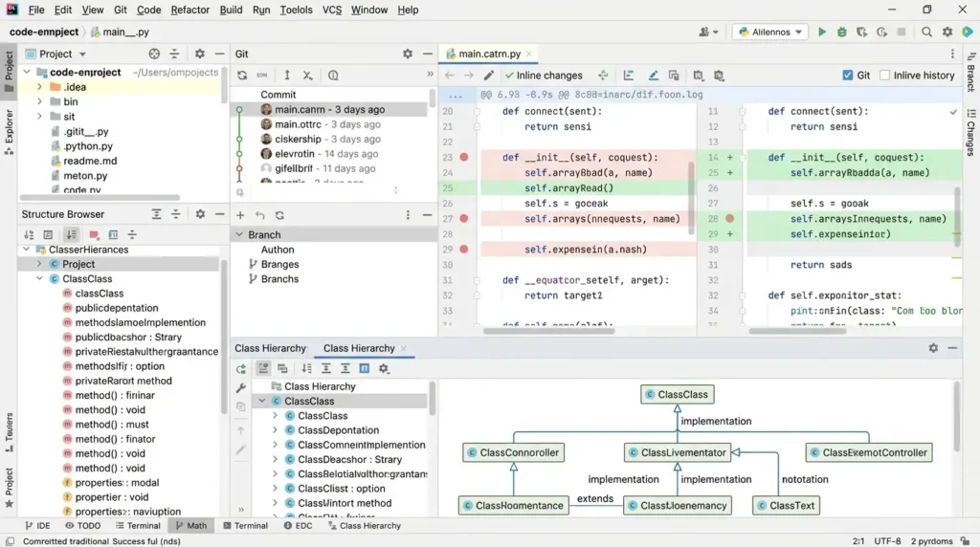
Task: Open the Refactor menu
Action: [190, 10]
